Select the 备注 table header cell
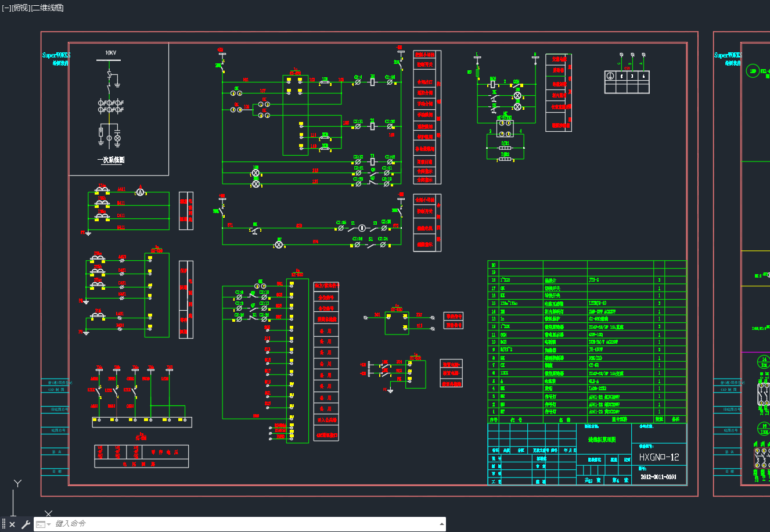The height and width of the screenshot is (532, 770). point(675,419)
